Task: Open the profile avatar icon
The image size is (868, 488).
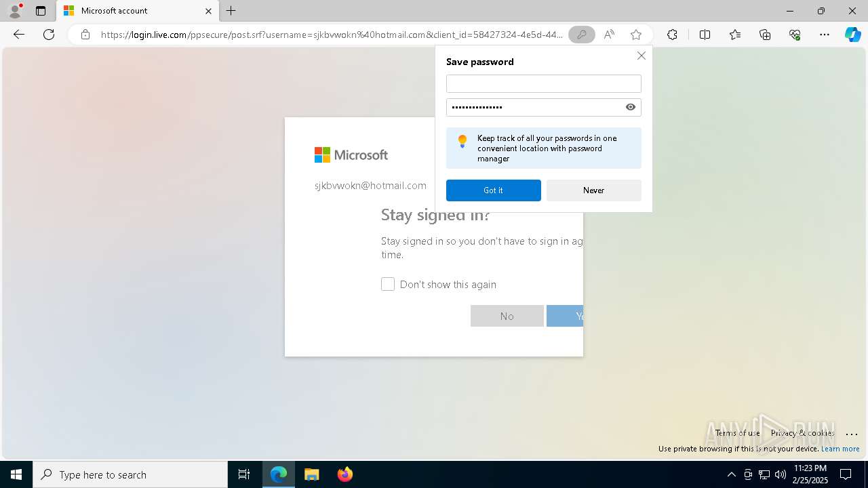Action: [x=15, y=11]
